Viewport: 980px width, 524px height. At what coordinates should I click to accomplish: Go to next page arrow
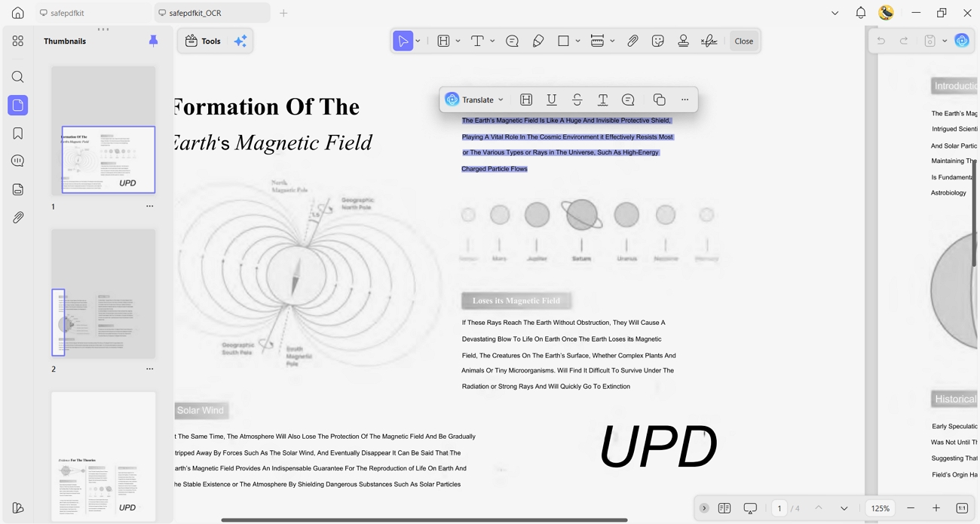point(844,508)
